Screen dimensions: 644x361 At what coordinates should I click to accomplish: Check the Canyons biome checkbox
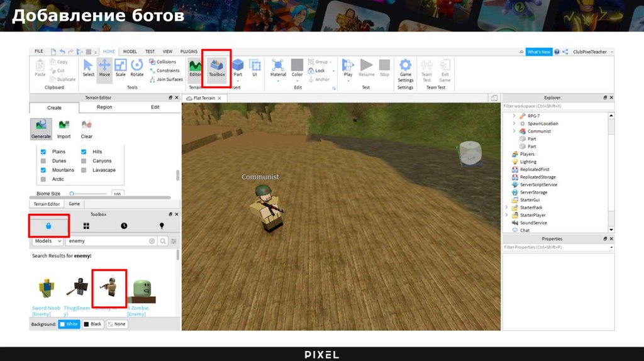click(84, 161)
